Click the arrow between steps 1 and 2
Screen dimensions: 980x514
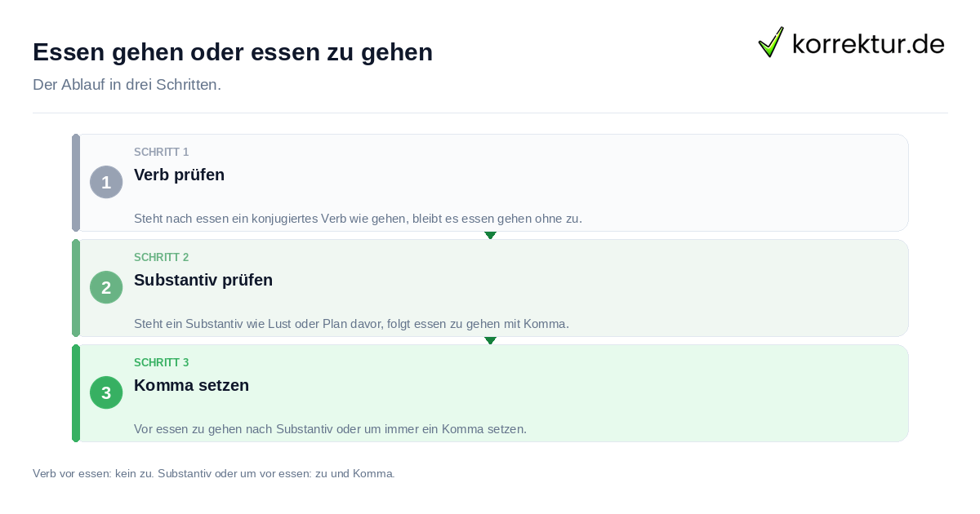click(490, 235)
